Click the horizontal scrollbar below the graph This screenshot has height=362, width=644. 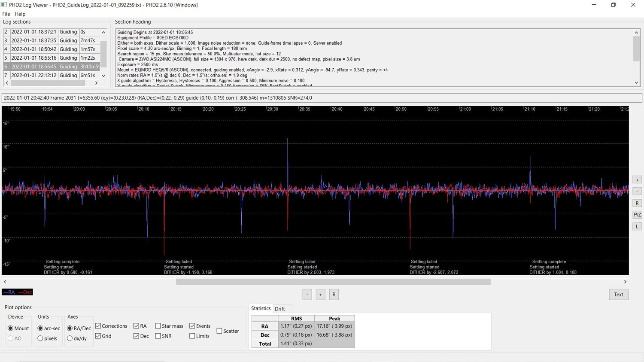(x=333, y=282)
